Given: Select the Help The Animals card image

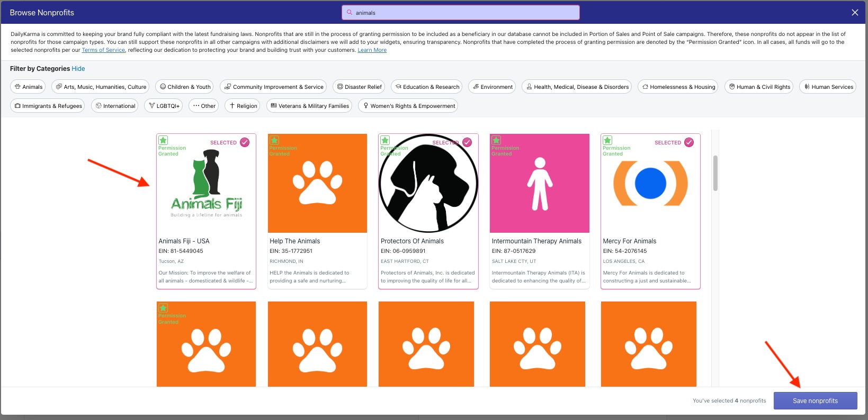Looking at the screenshot, I should tap(317, 183).
